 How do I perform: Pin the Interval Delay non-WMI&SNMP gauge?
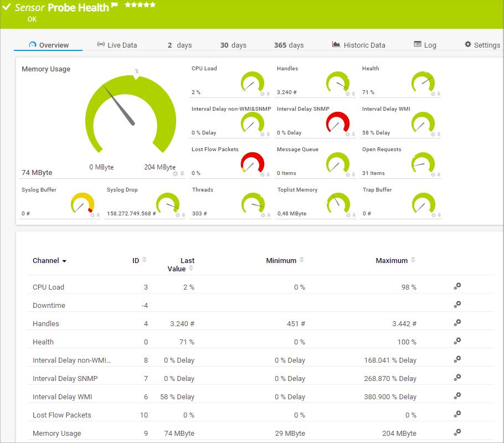pos(268,135)
